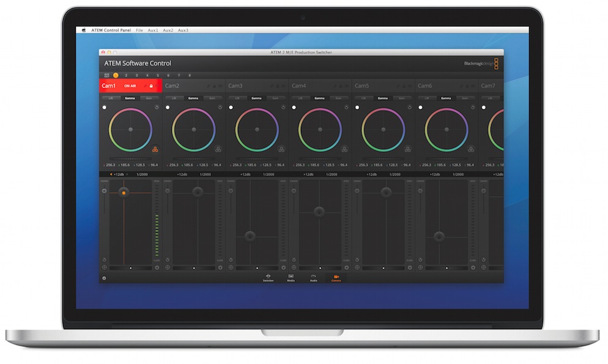
Task: Open the Aux1 menu
Action: coord(153,29)
